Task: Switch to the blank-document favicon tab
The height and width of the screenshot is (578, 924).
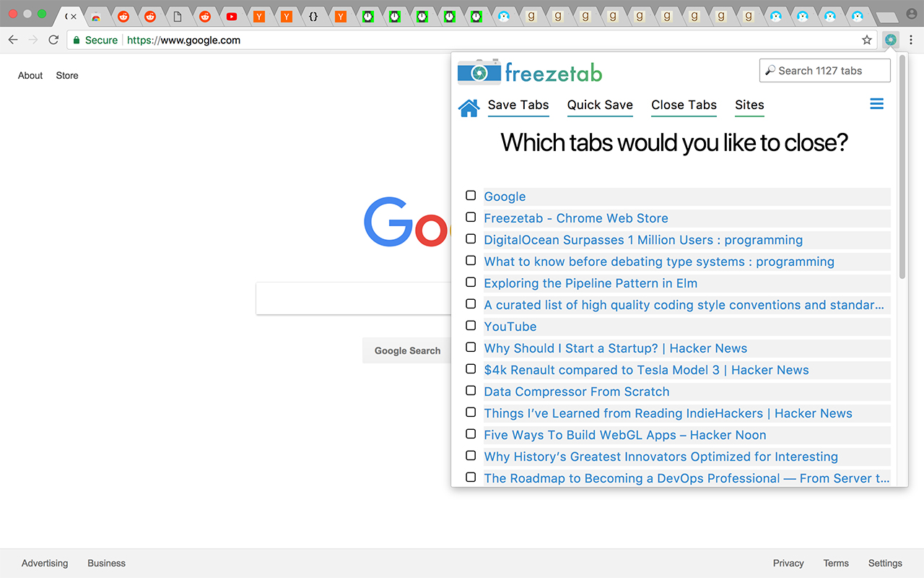Action: click(178, 16)
